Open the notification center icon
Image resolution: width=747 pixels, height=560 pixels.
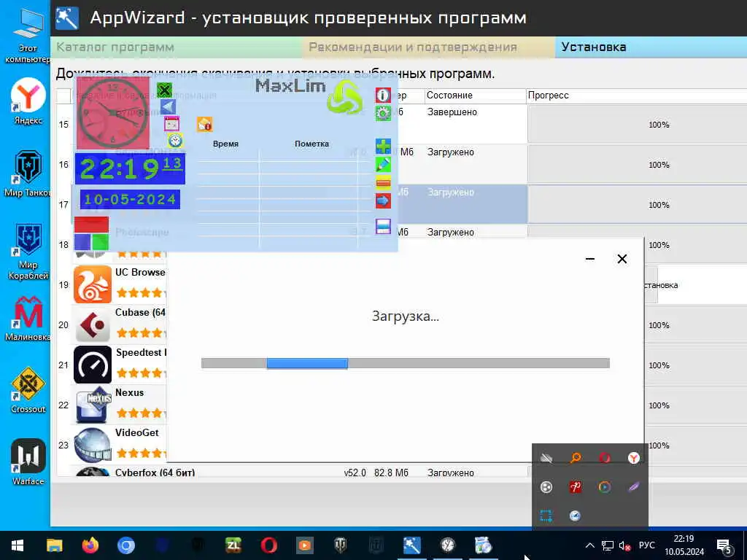724,547
